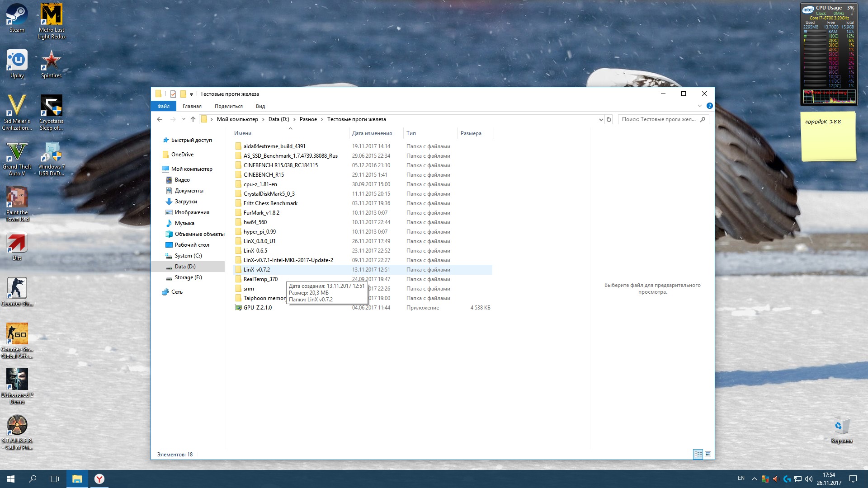Open Explorer Help question mark icon
Screen dimensions: 868x488
click(x=709, y=106)
